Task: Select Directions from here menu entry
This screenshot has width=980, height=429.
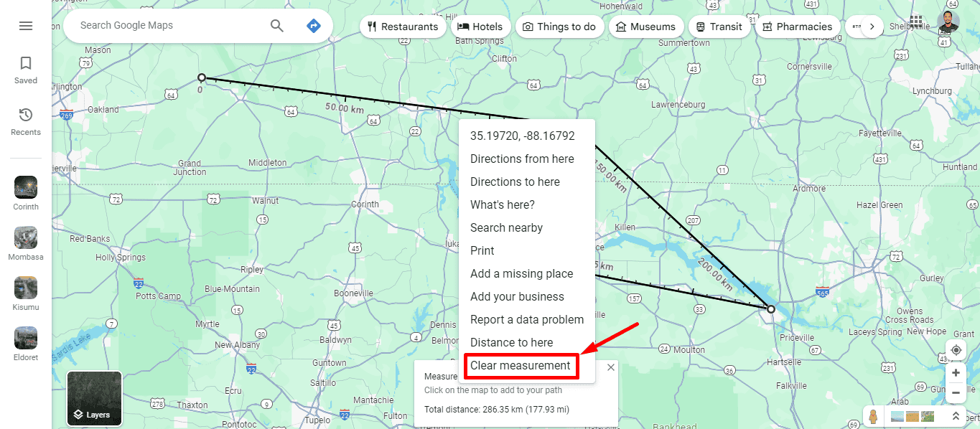Action: click(522, 159)
